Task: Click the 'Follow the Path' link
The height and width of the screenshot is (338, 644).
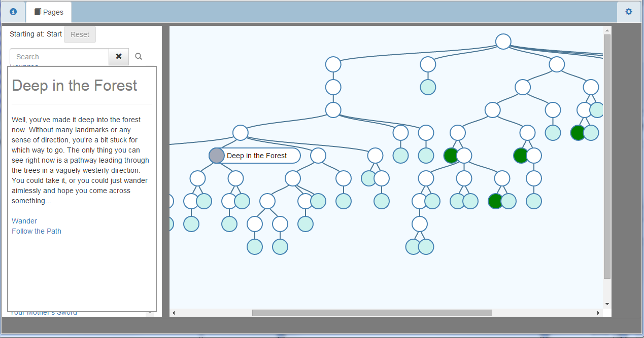Action: [36, 231]
